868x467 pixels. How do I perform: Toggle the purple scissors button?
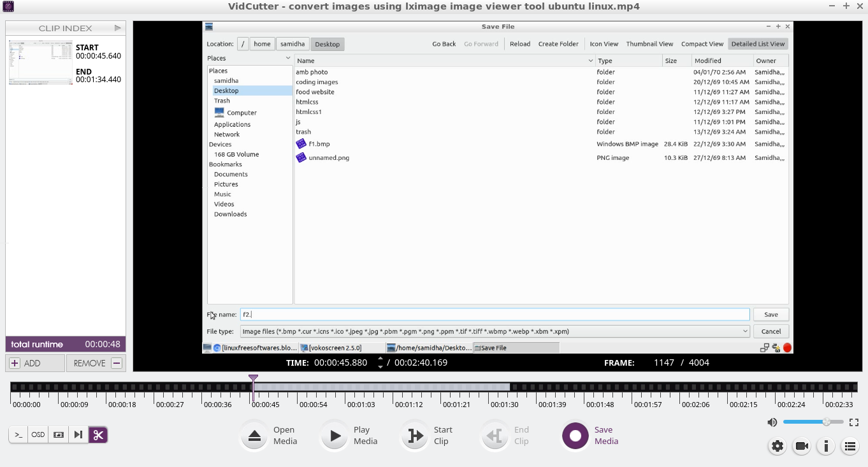[x=98, y=435]
